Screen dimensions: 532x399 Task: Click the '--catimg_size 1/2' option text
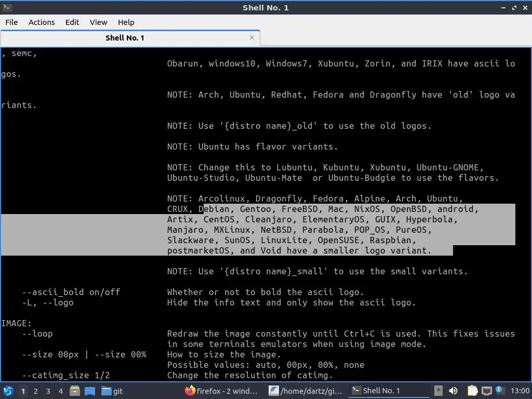tap(66, 375)
